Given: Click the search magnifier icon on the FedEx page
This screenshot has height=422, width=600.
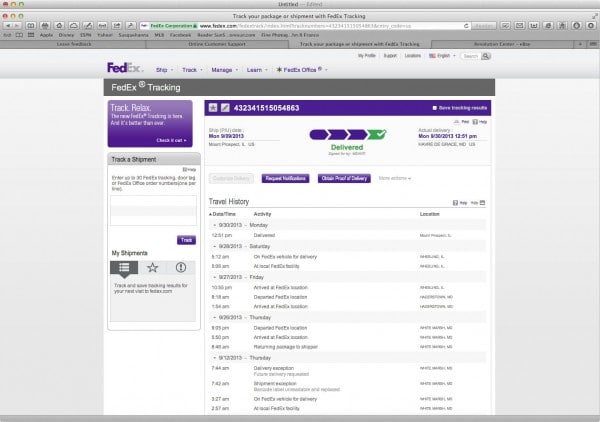Looking at the screenshot, I should point(486,56).
